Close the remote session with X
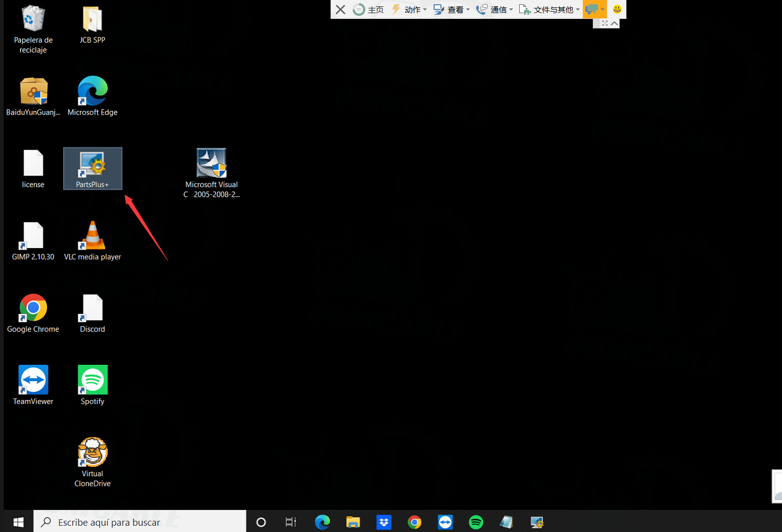Screen dimensions: 782x532 [x=341, y=9]
